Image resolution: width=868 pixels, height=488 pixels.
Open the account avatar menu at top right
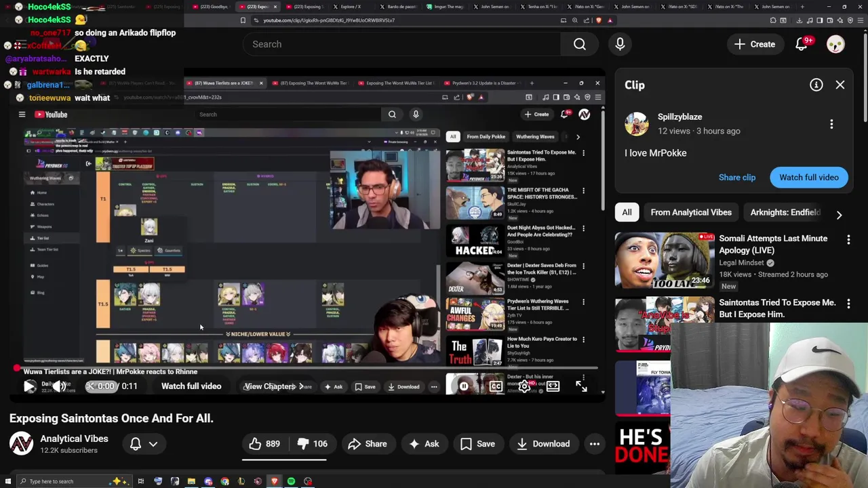(x=835, y=44)
